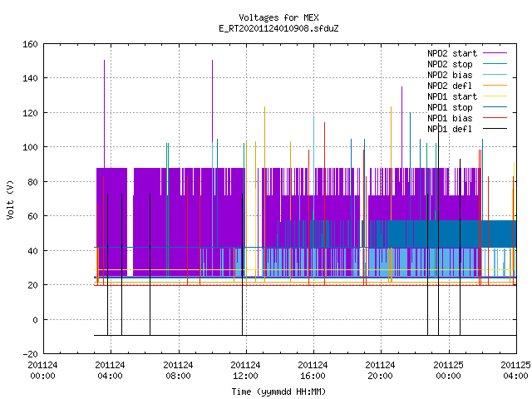Click the red NPD1 bias legend line
532x399 pixels.
tap(495, 118)
